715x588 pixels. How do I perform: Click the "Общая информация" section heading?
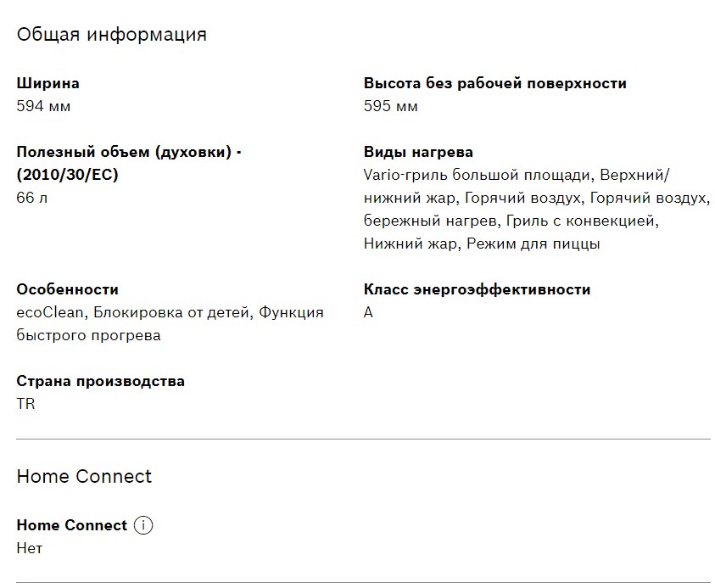(111, 35)
